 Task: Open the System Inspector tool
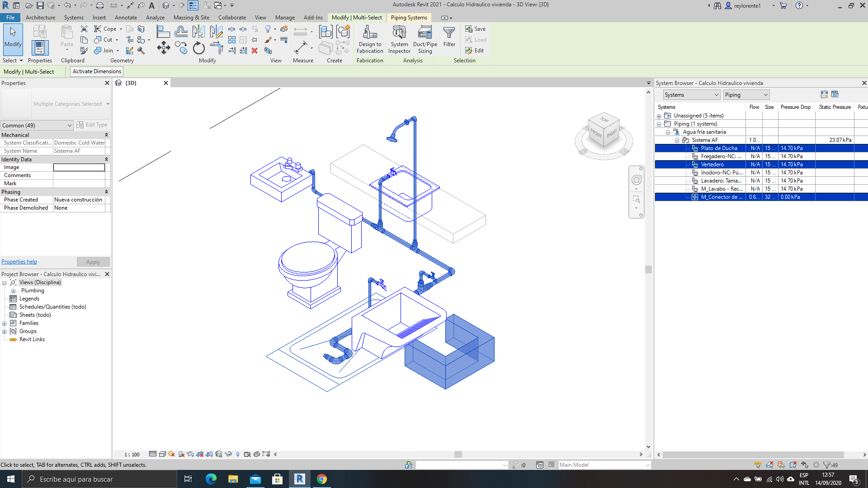point(399,40)
